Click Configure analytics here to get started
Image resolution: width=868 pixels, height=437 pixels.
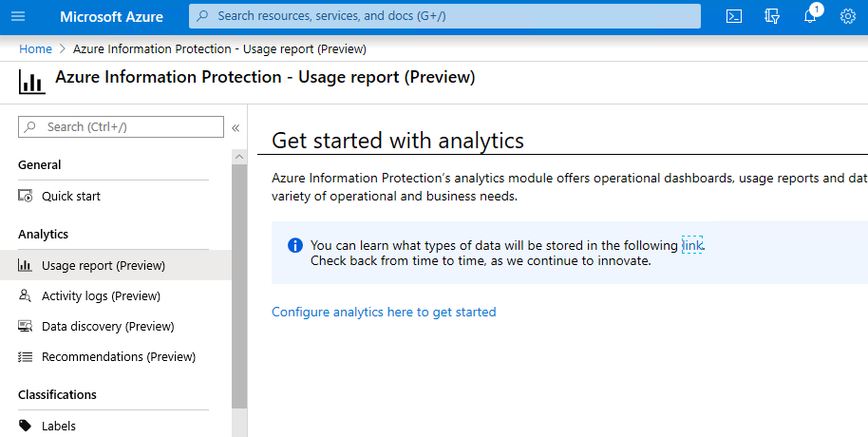click(x=384, y=312)
